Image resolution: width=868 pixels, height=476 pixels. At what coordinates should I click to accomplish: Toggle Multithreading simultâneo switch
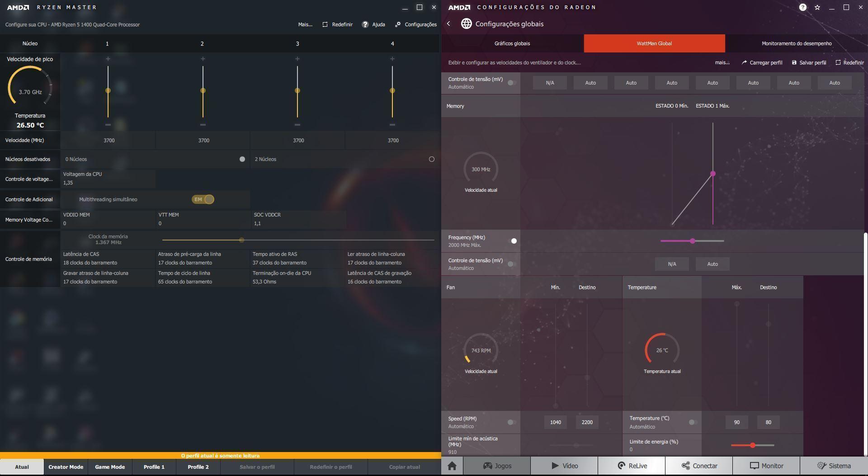click(203, 199)
